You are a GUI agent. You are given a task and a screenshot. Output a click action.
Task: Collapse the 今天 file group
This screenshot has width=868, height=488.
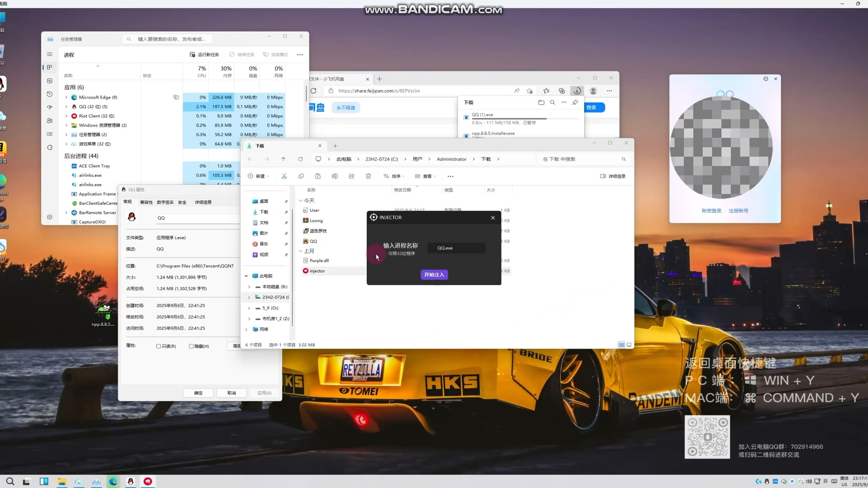(x=301, y=201)
